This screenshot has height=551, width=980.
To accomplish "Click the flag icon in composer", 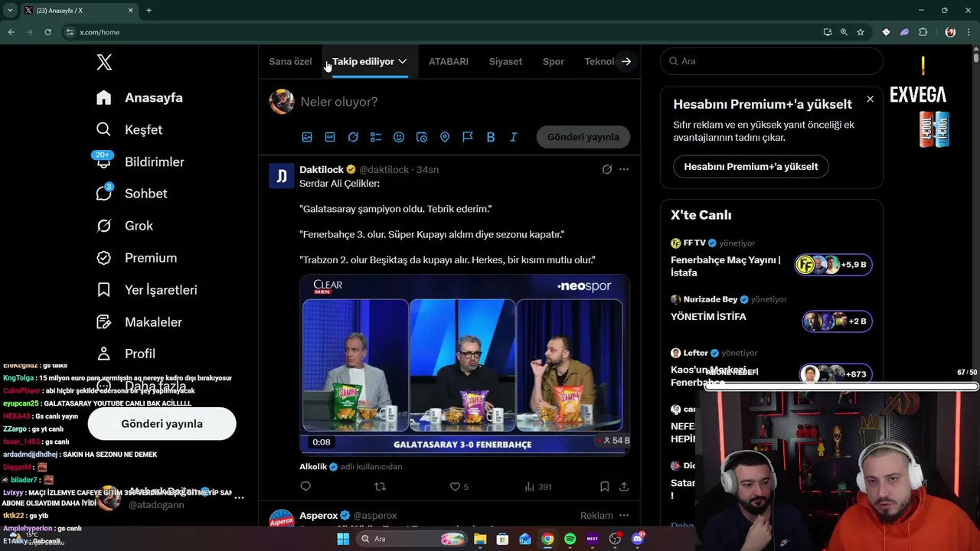I will (468, 137).
